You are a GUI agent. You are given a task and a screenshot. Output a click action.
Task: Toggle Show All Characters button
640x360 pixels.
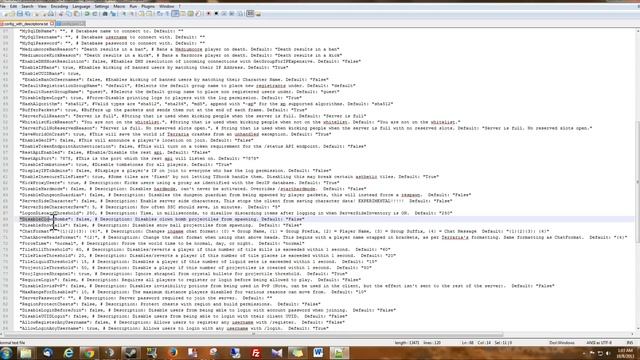point(167,14)
